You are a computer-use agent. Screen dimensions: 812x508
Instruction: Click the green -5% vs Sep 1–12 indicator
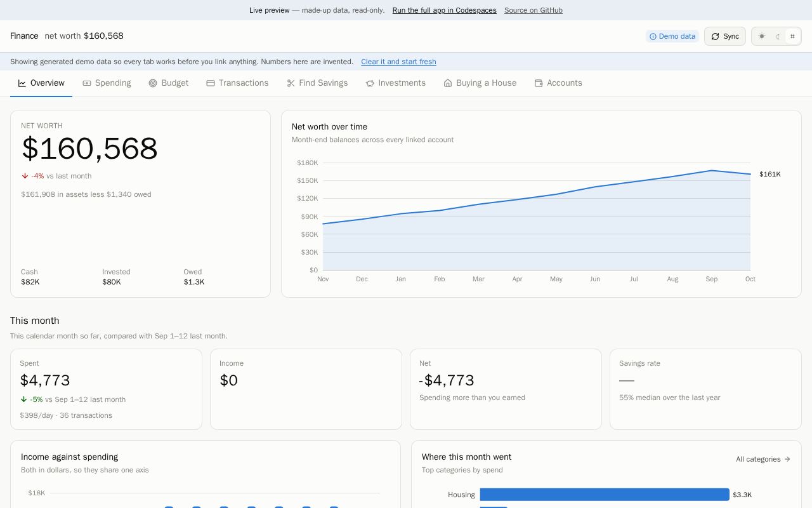(x=73, y=399)
